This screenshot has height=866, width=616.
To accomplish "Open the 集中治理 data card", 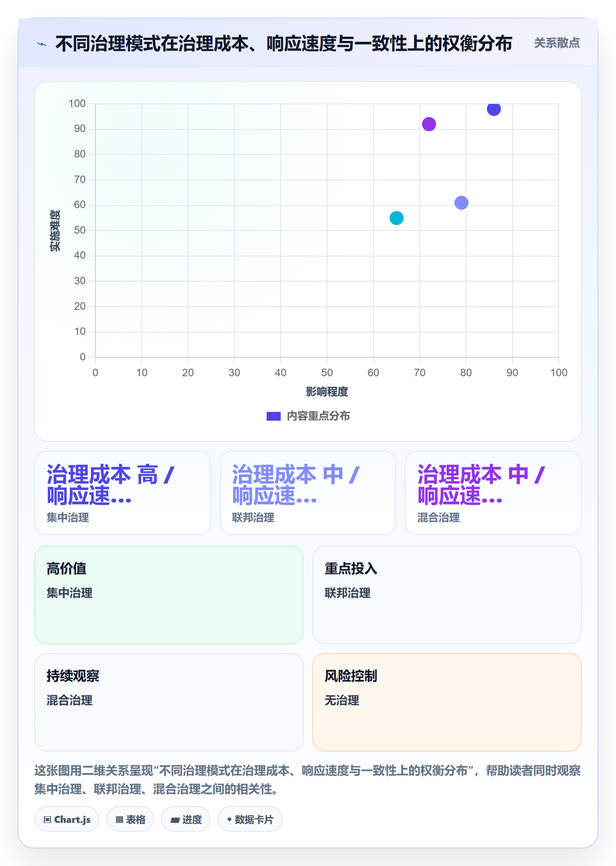I will [123, 493].
